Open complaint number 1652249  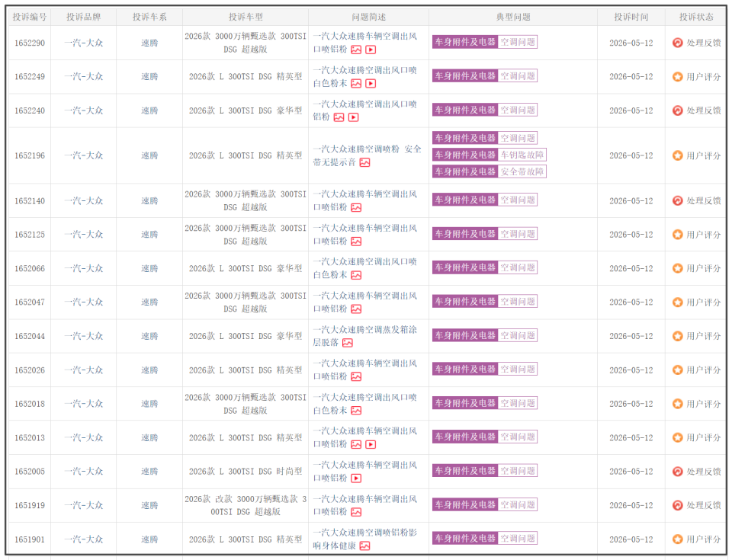[x=30, y=76]
